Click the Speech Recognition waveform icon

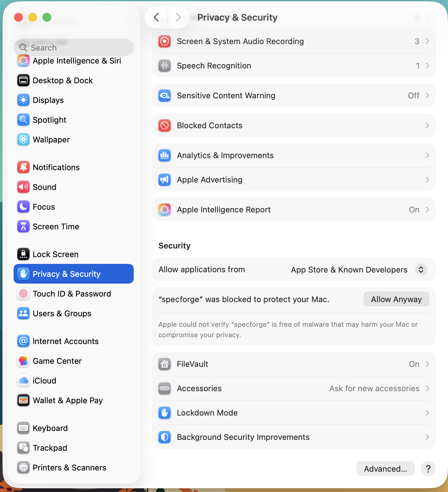(x=165, y=66)
